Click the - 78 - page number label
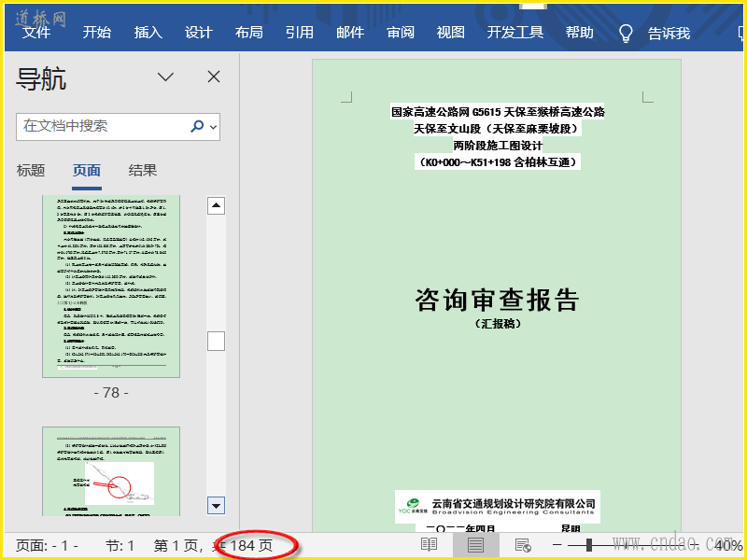The height and width of the screenshot is (560, 747). [x=111, y=393]
